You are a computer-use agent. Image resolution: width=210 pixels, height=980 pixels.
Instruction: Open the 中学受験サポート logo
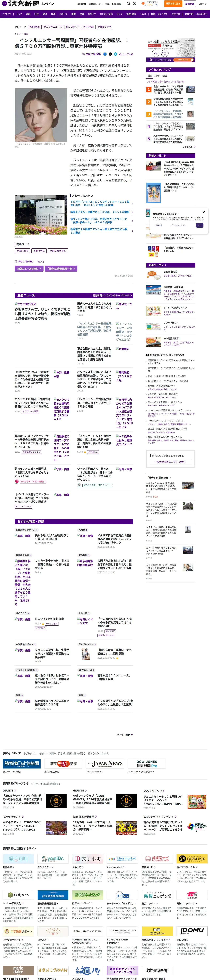coord(18,931)
